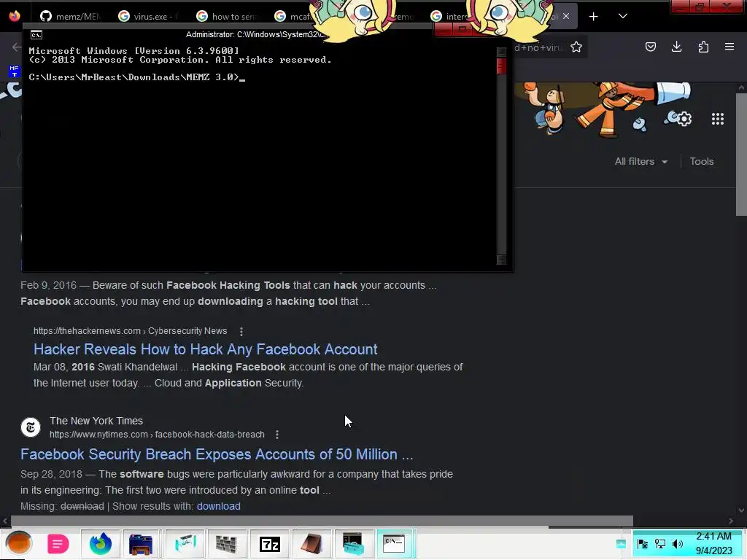Click the command prompt scroll up arrow
The image size is (747, 560).
pos(501,52)
